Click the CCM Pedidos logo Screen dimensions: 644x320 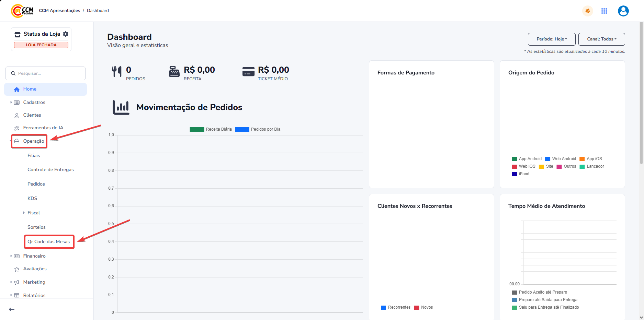pyautogui.click(x=22, y=11)
